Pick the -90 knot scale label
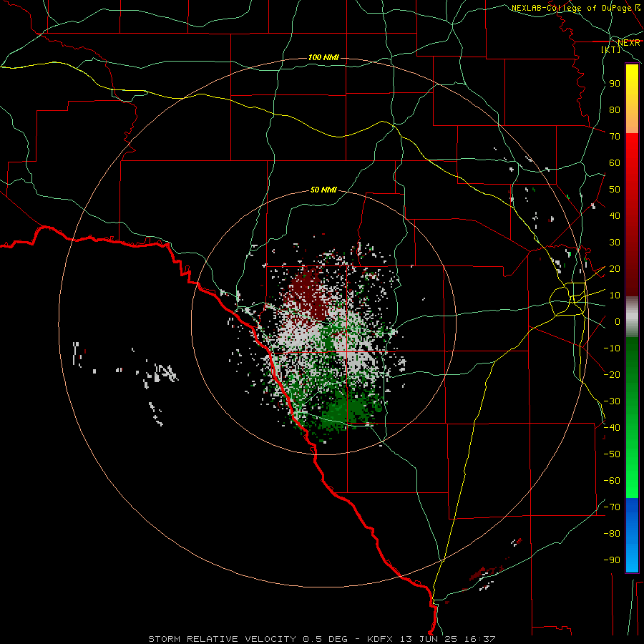The width and height of the screenshot is (644, 644). click(612, 560)
